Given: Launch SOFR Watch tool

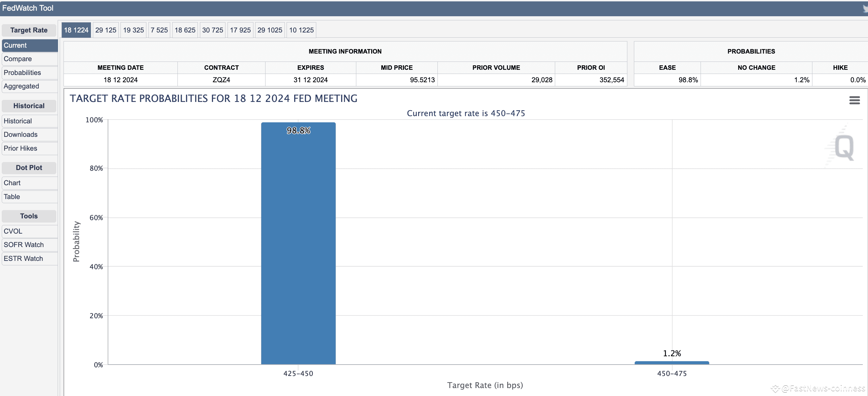Looking at the screenshot, I should (x=23, y=245).
